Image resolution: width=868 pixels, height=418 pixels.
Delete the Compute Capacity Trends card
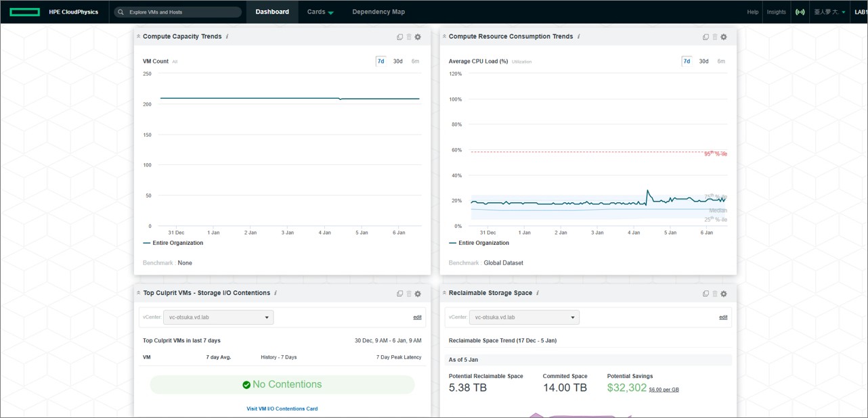click(x=409, y=37)
